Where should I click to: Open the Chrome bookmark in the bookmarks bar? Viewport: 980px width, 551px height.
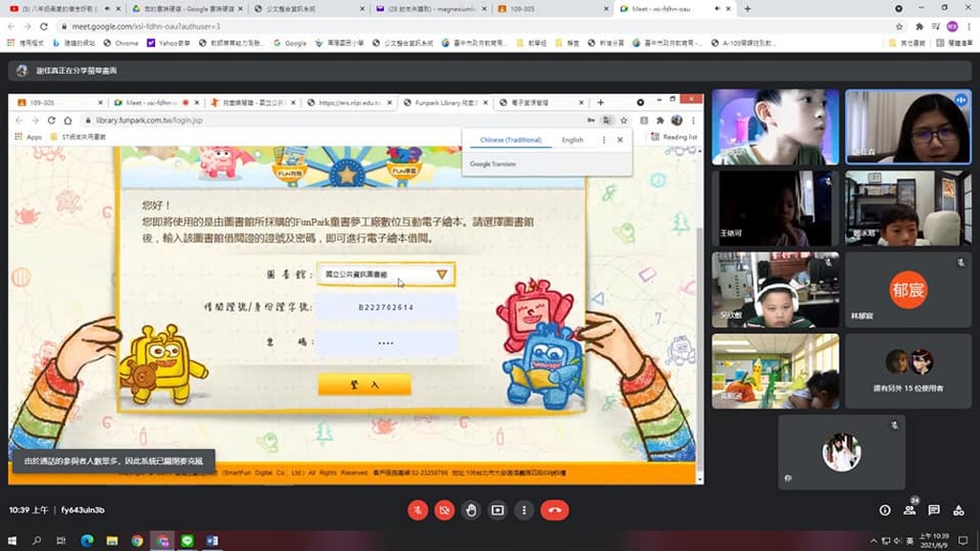coord(122,43)
